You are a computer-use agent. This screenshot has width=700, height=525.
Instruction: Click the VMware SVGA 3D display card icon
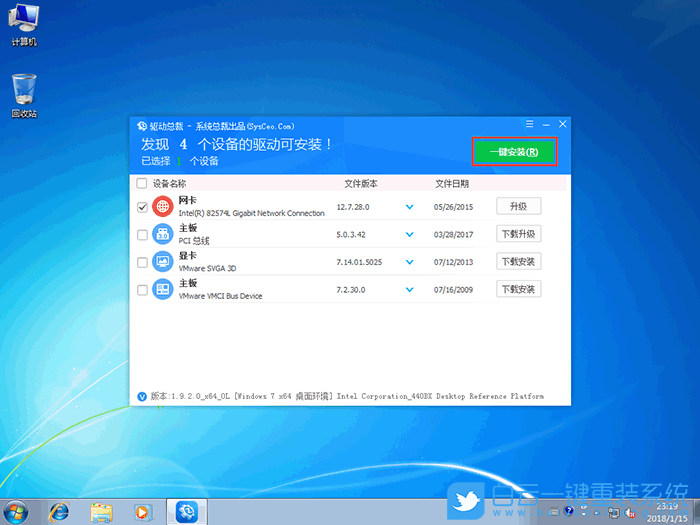pos(162,262)
